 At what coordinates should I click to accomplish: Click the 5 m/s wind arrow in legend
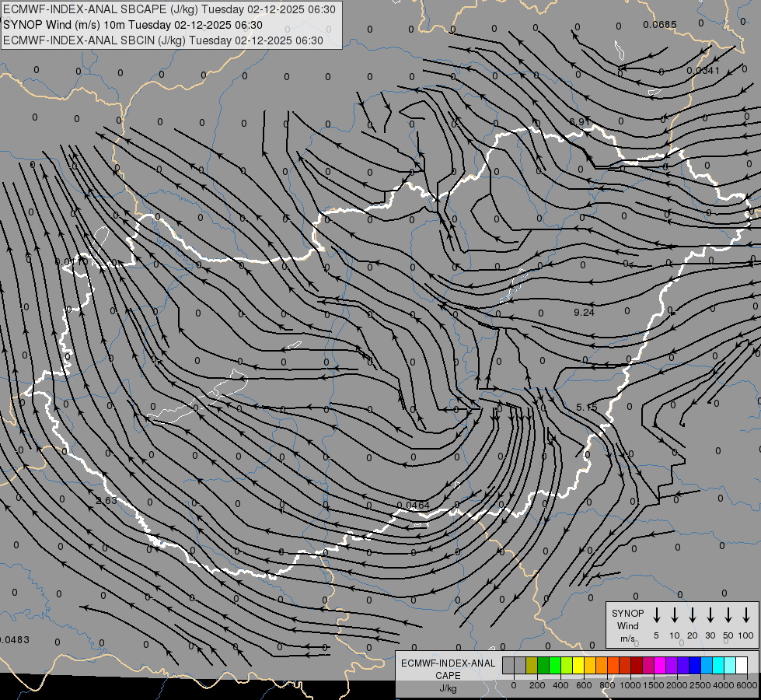coord(656,615)
